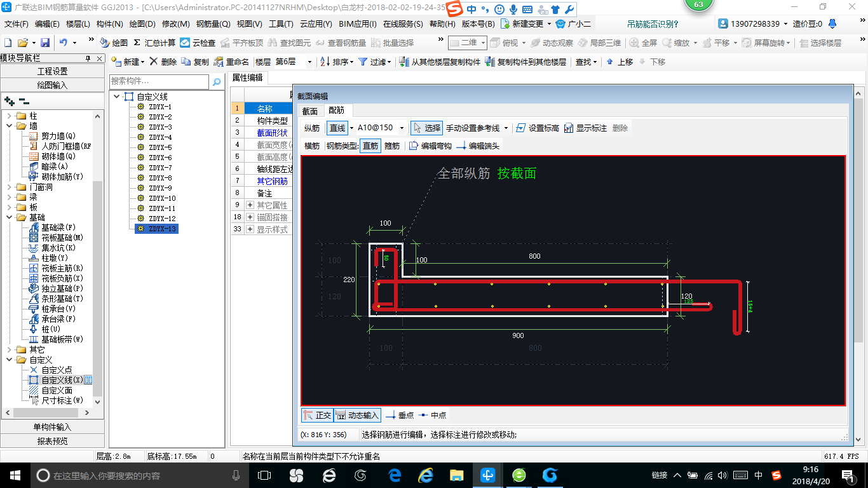Click the new file icon

pos(8,43)
